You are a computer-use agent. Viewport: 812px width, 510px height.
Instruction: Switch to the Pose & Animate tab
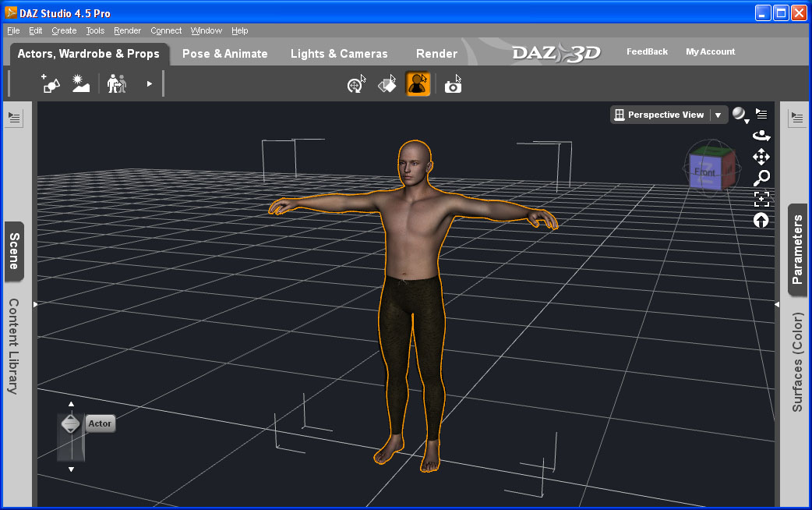coord(224,54)
